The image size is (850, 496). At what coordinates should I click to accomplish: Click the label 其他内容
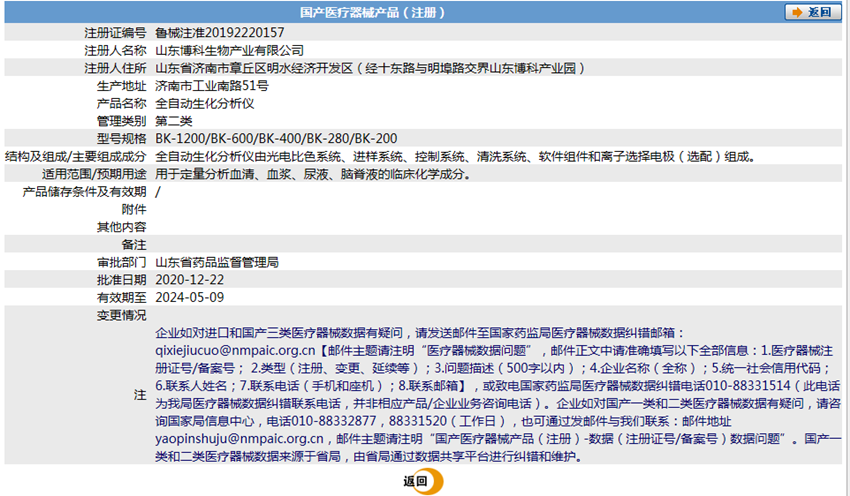[x=121, y=227]
